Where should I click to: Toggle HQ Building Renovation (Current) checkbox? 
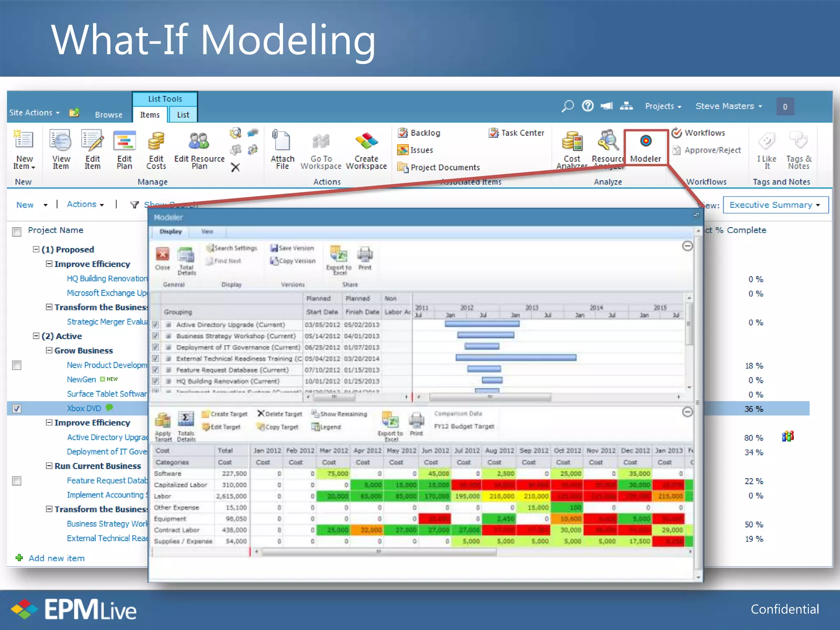click(155, 381)
